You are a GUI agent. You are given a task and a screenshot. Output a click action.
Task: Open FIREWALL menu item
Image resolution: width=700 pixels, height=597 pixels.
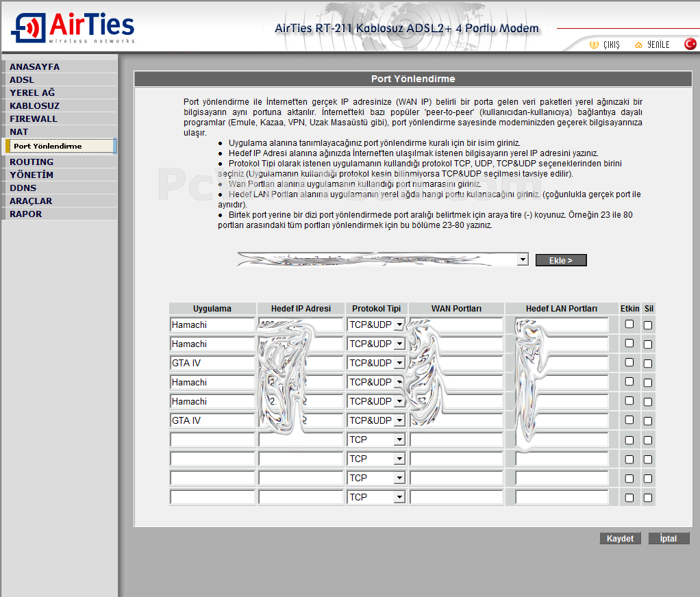[60, 118]
